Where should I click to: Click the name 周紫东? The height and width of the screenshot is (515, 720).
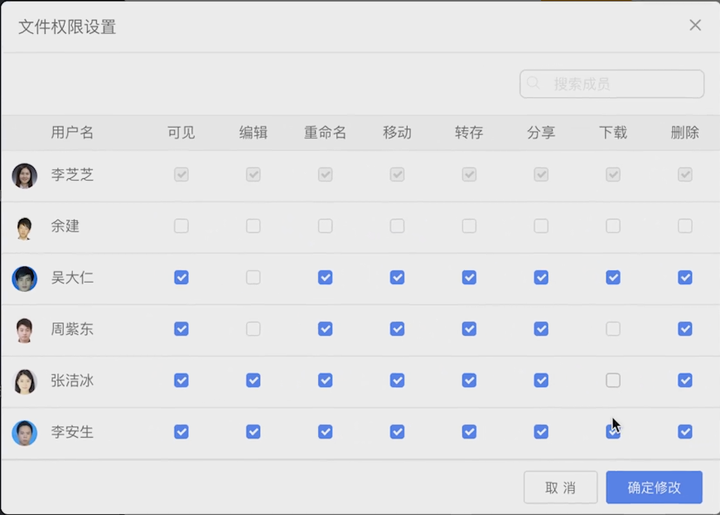(x=72, y=329)
